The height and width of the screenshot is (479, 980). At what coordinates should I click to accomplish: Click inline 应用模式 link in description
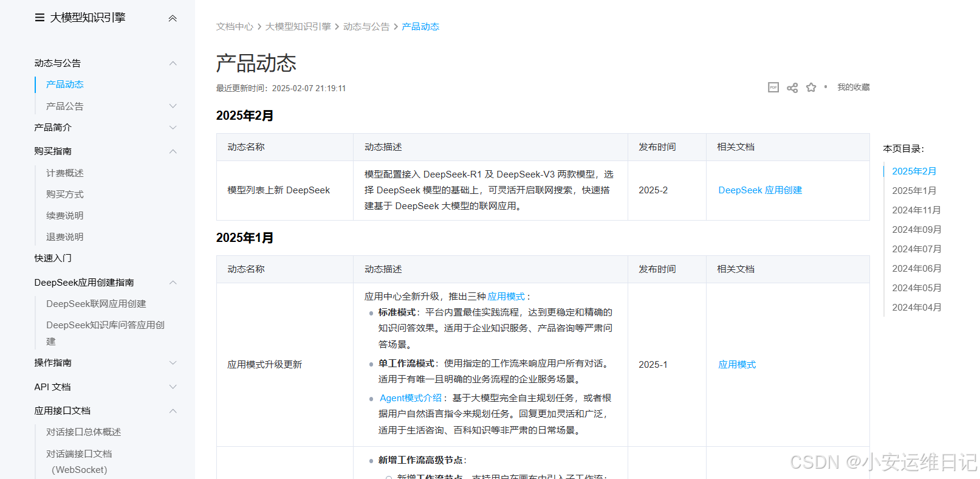[x=506, y=297]
